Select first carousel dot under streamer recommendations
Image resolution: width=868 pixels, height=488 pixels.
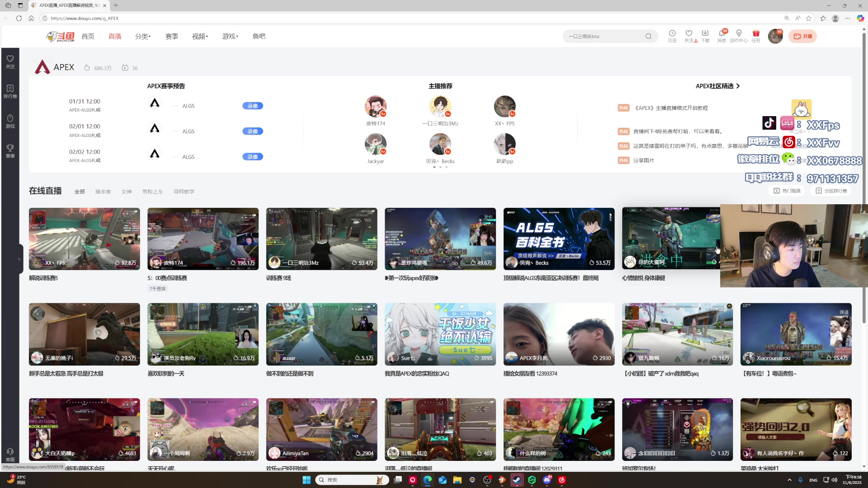[434, 167]
